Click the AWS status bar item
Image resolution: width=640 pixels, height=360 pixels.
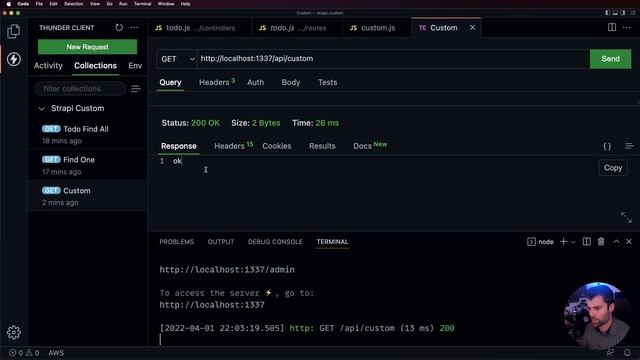tap(56, 353)
